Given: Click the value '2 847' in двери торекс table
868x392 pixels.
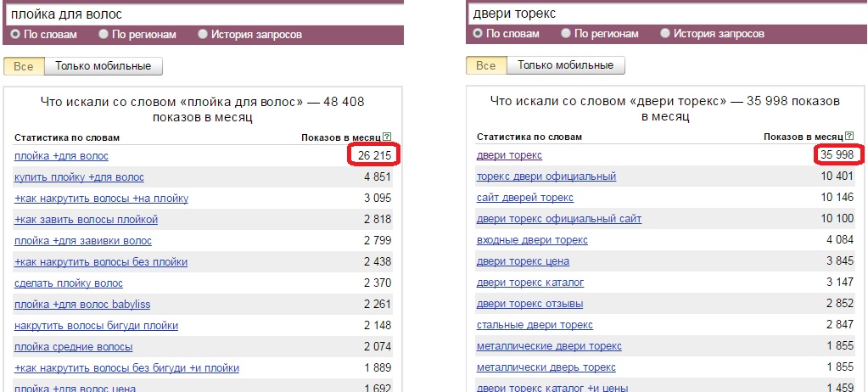Looking at the screenshot, I should click(x=840, y=325).
